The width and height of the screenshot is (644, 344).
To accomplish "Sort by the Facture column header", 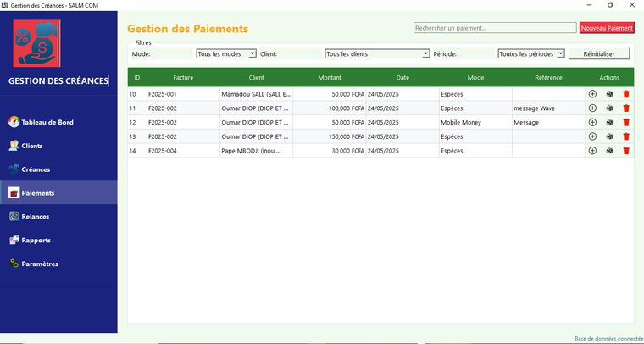I will point(183,77).
